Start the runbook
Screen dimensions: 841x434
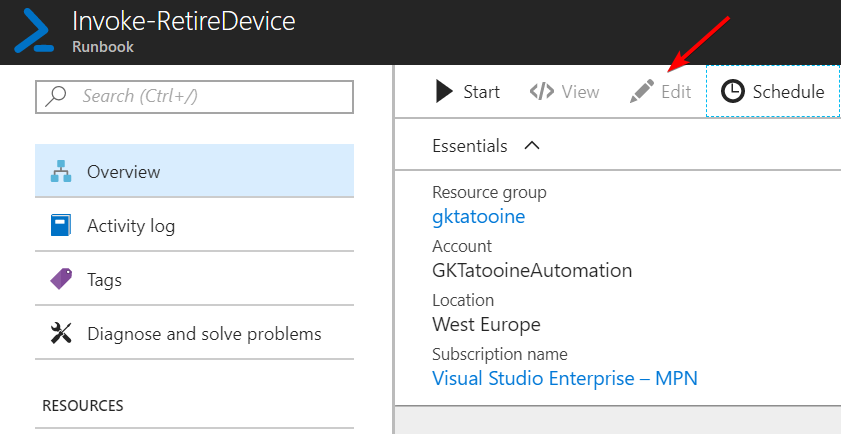click(x=467, y=91)
